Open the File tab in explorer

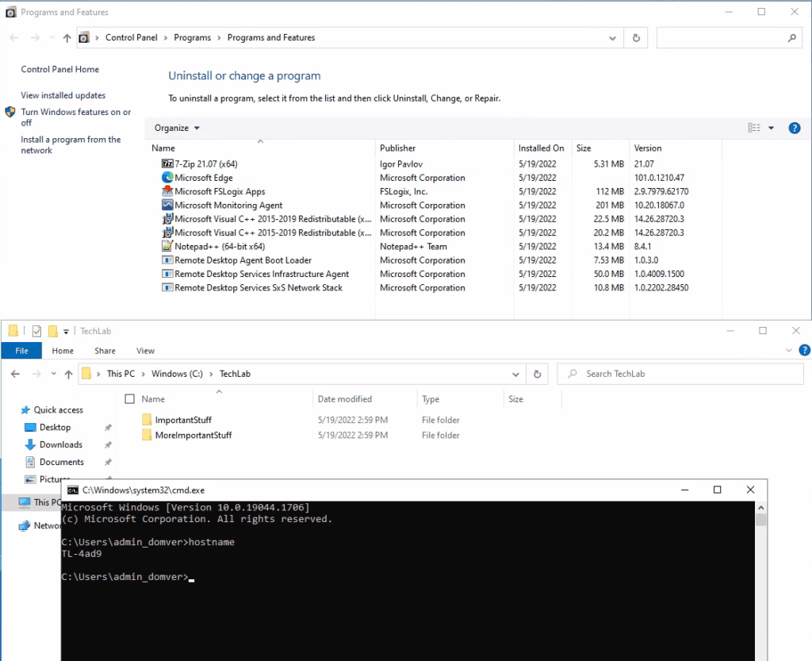(x=21, y=351)
